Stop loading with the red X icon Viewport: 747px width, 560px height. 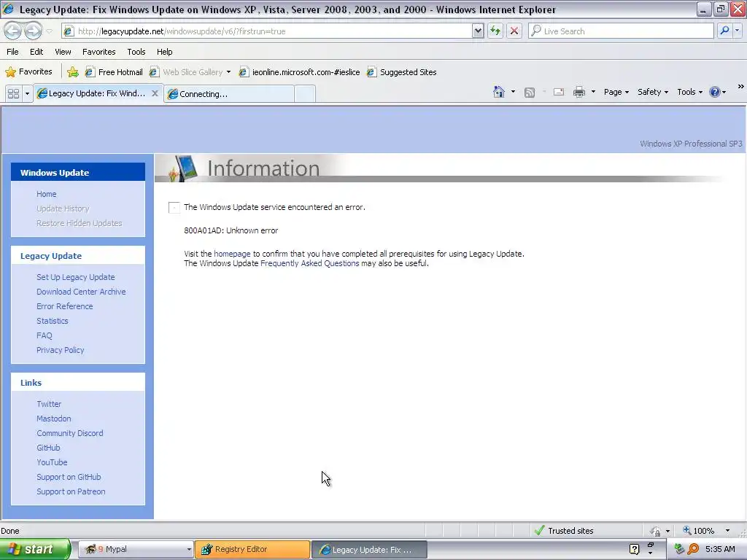[514, 31]
